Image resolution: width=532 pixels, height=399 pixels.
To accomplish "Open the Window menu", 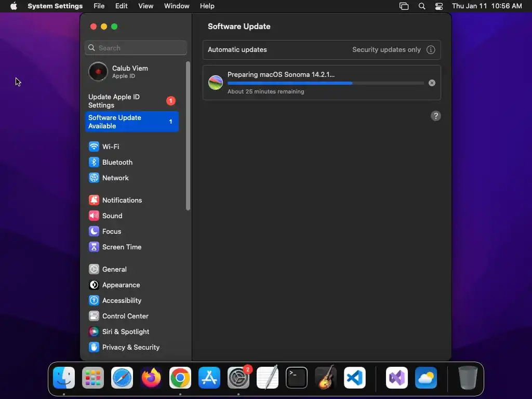I will 177,6.
